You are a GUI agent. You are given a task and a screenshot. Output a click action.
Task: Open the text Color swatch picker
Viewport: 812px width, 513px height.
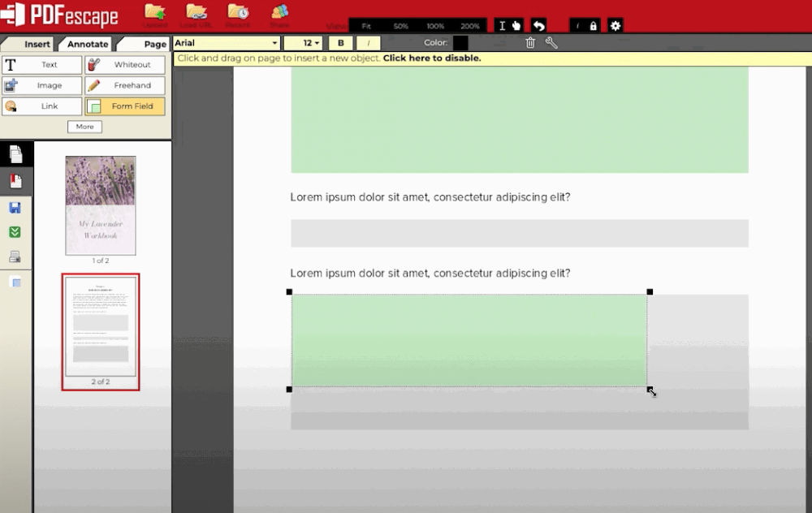click(460, 42)
